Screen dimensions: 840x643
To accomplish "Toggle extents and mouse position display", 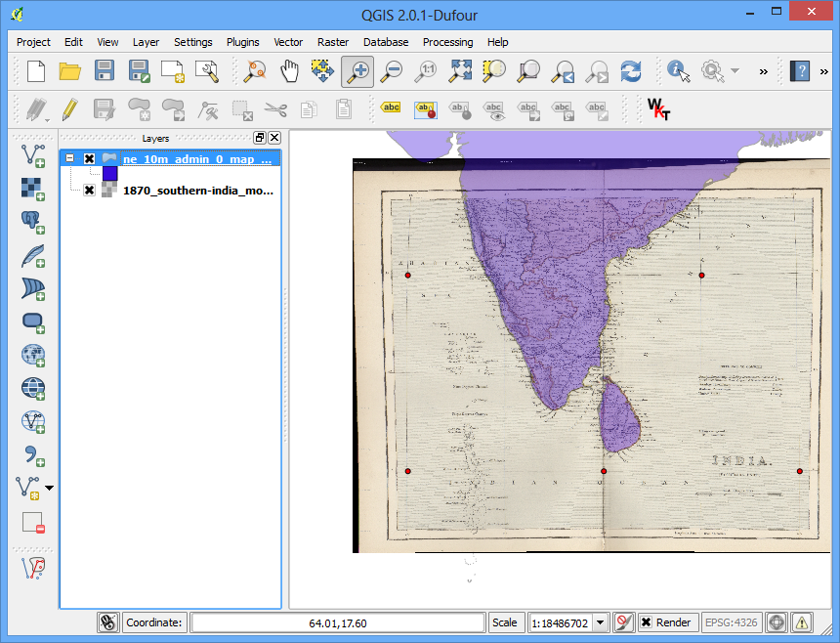I will coord(107,622).
